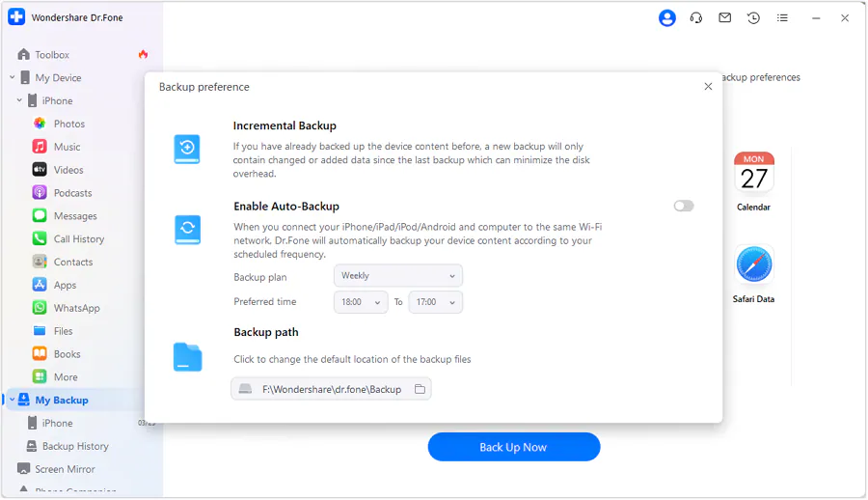
Task: Click the Safari Data compass icon
Action: (753, 264)
